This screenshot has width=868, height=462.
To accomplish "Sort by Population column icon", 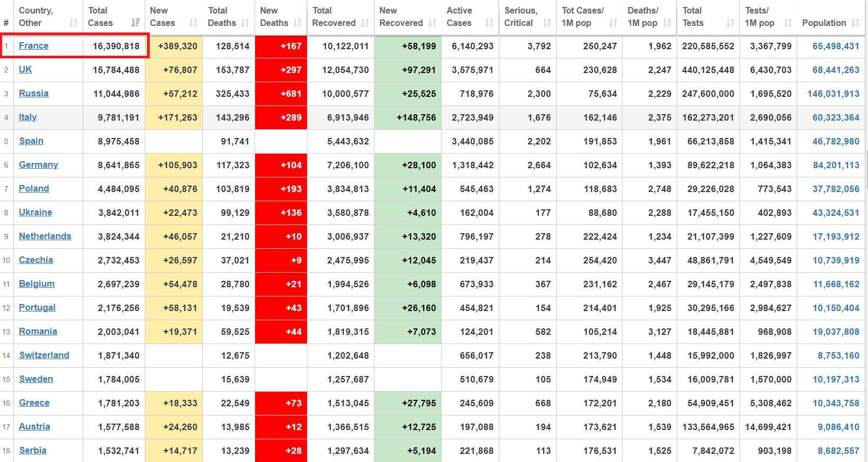I will [855, 23].
